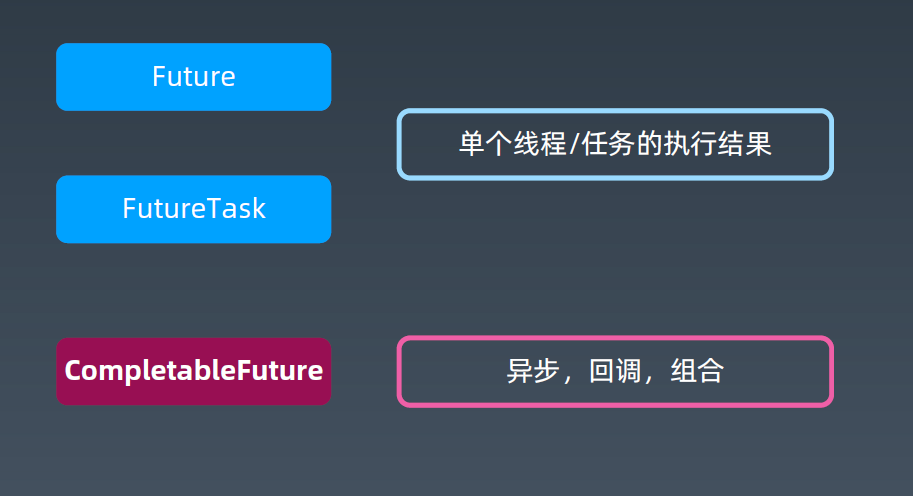Select the light-blue outlined 单个线程/任务的执行结果 box
Image resolution: width=913 pixels, height=496 pixels.
615,144
